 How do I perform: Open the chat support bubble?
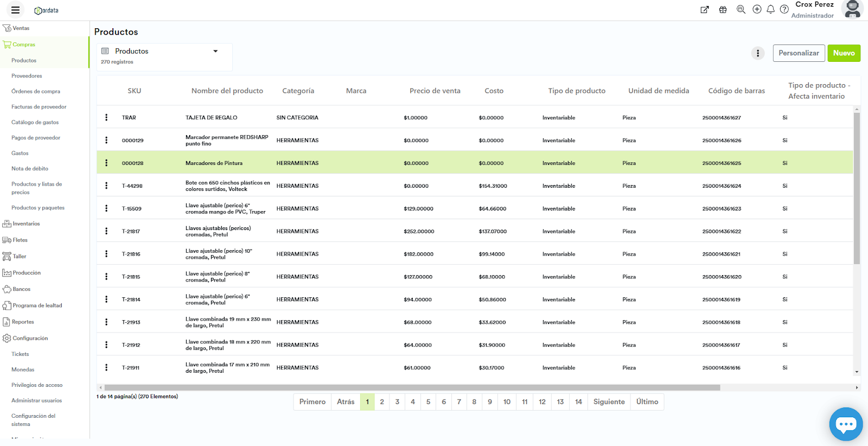[845, 424]
